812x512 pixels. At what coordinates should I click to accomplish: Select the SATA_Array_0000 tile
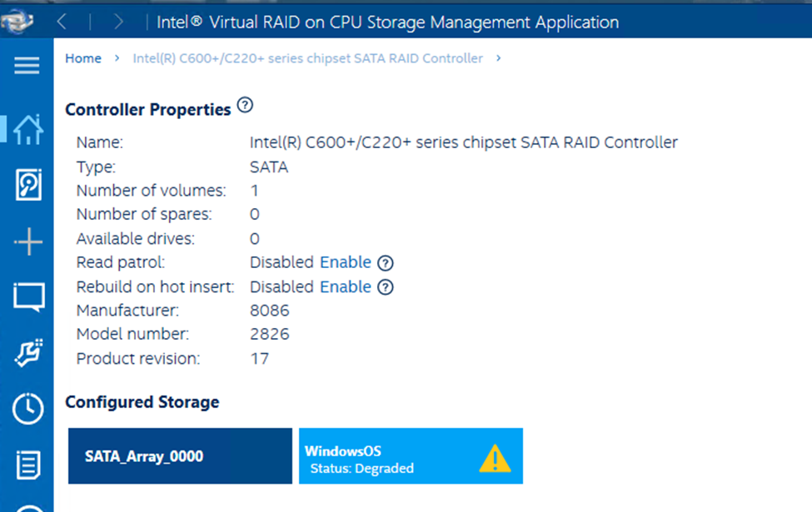(x=180, y=456)
